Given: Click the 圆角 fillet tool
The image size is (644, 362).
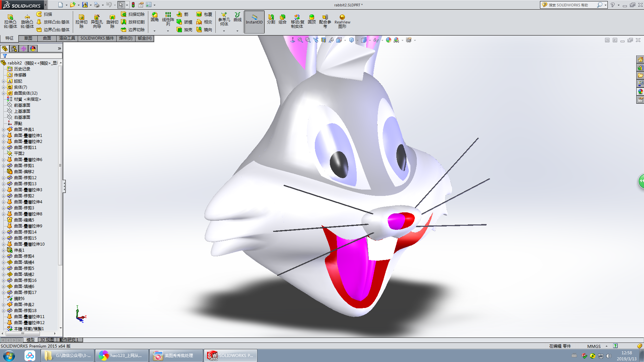Looking at the screenshot, I should [154, 17].
